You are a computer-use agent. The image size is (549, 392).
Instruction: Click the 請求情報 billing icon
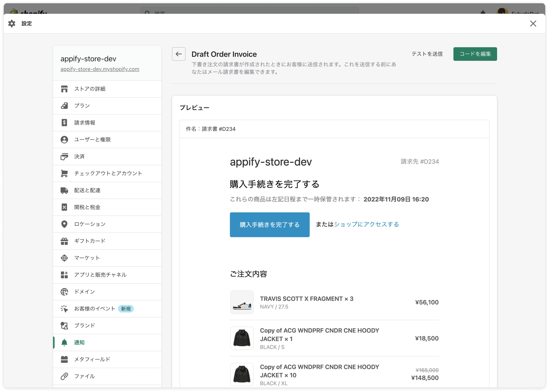[64, 123]
